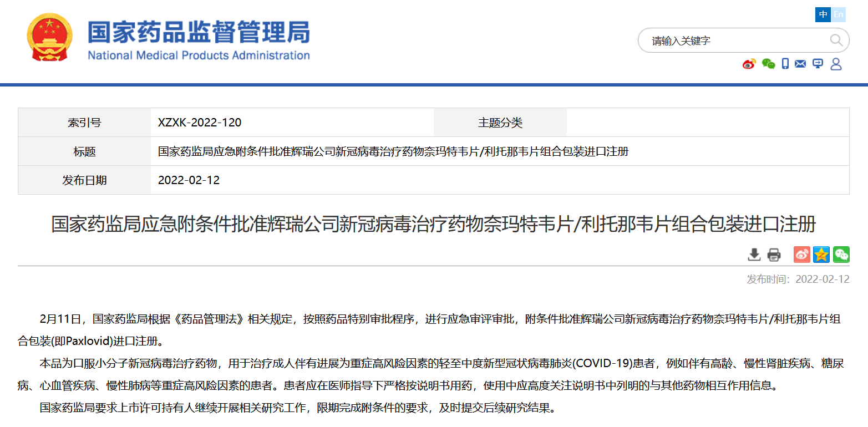
Task: Click the title text in info table
Action: coord(393,151)
